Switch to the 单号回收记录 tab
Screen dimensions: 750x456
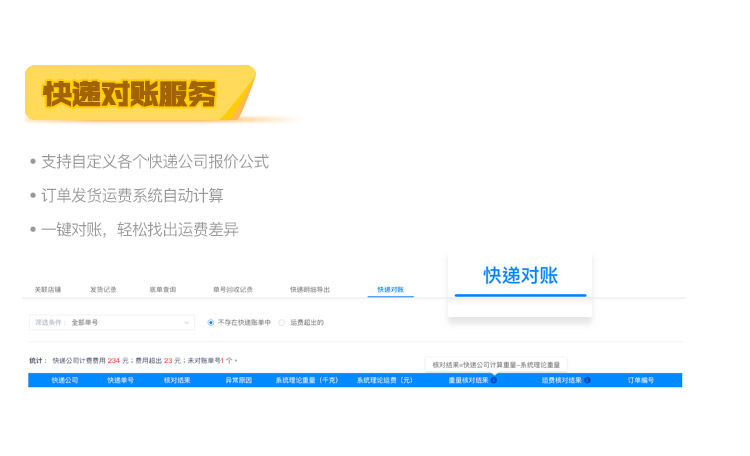(232, 289)
